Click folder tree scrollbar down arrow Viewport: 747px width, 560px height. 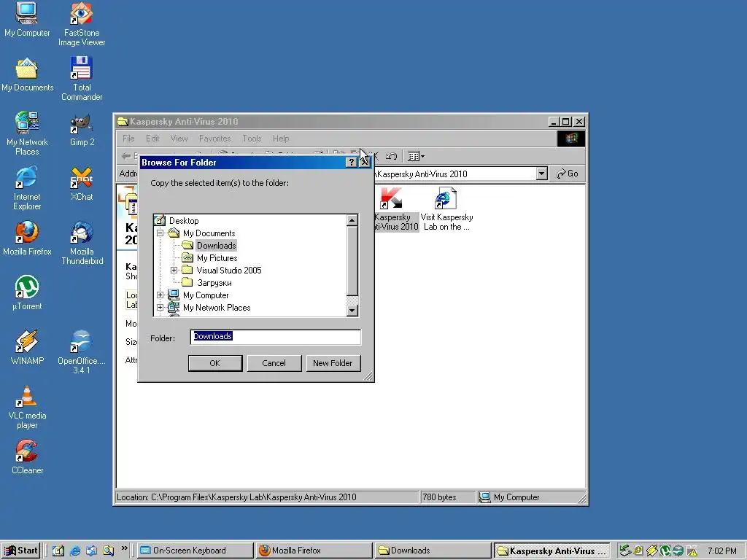pos(352,311)
